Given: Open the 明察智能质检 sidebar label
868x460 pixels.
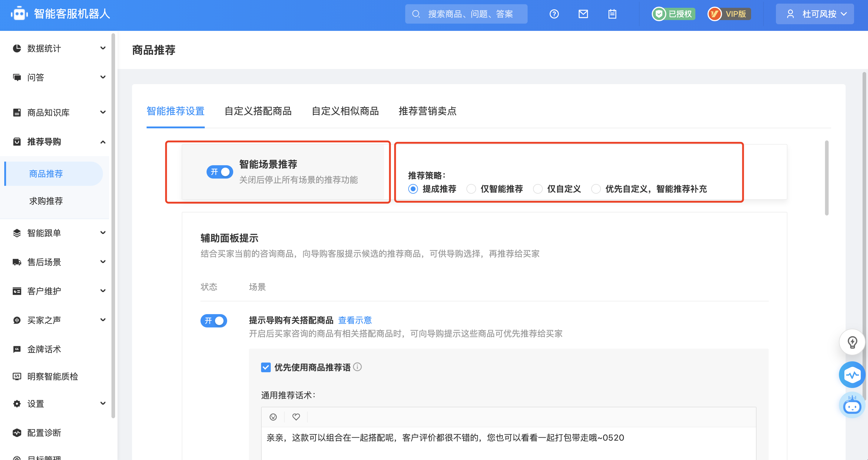Looking at the screenshot, I should [53, 376].
